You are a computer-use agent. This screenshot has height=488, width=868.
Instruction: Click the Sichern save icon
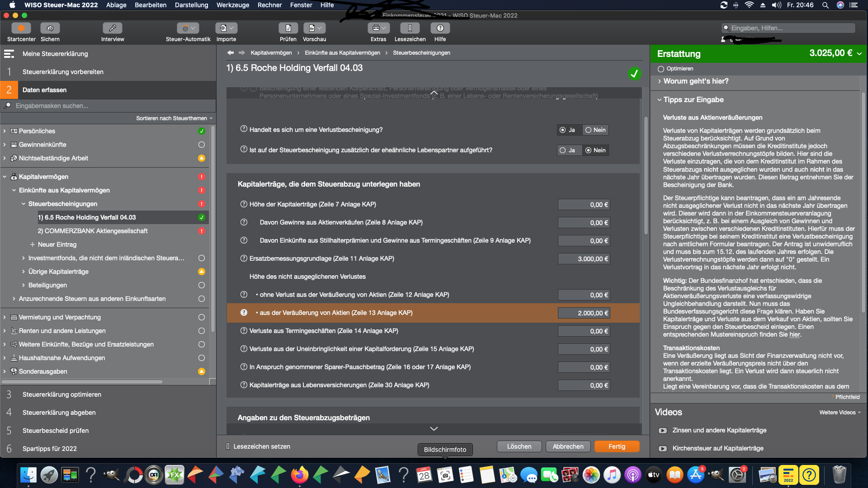click(50, 28)
